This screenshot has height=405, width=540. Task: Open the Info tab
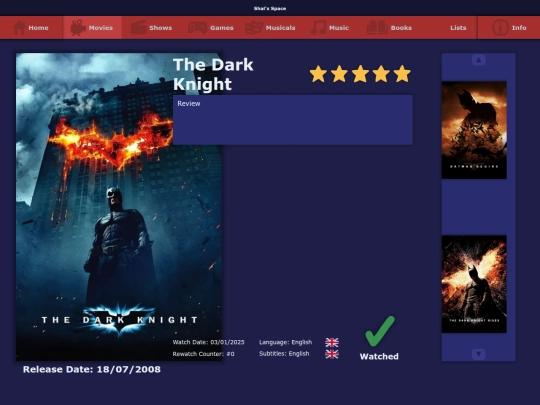click(x=509, y=28)
